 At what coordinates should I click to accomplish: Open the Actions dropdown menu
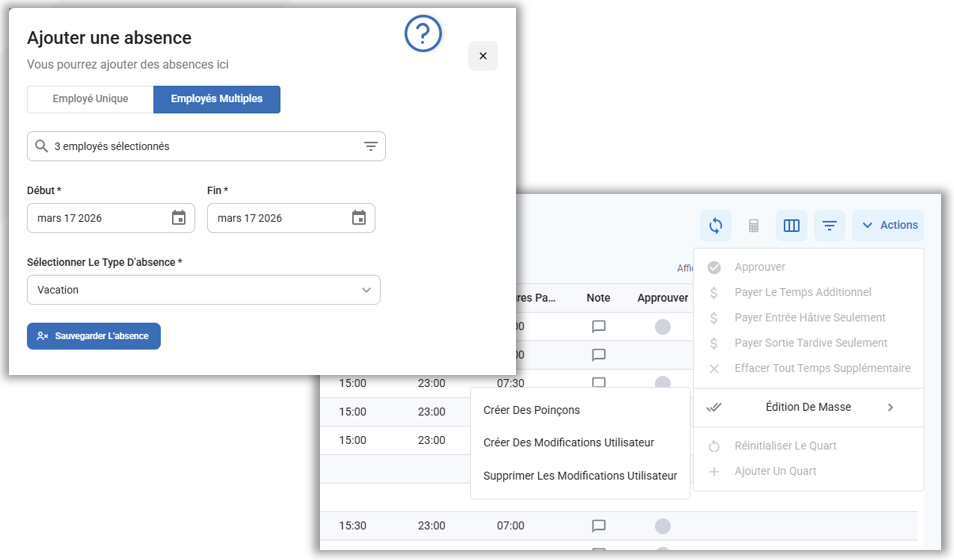tap(888, 226)
